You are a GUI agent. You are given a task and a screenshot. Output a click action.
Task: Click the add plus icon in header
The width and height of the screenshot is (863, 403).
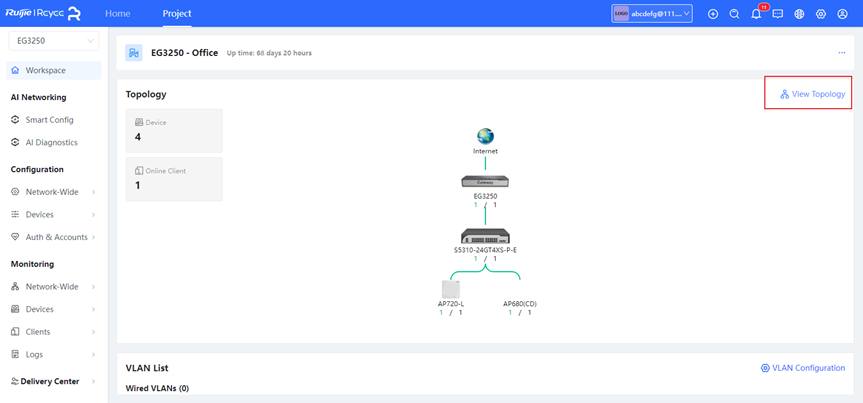click(713, 14)
